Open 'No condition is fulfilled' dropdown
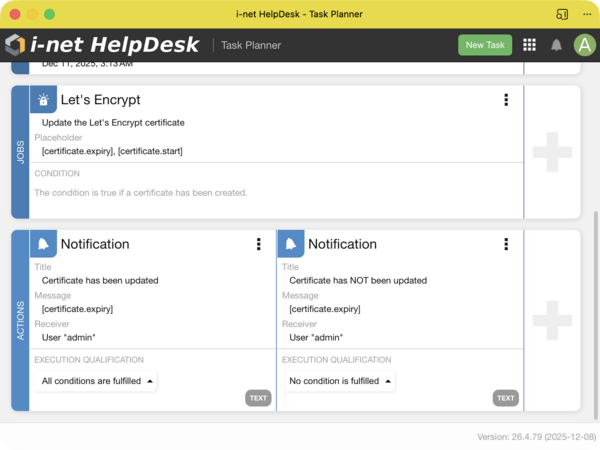The width and height of the screenshot is (600, 450). (340, 381)
